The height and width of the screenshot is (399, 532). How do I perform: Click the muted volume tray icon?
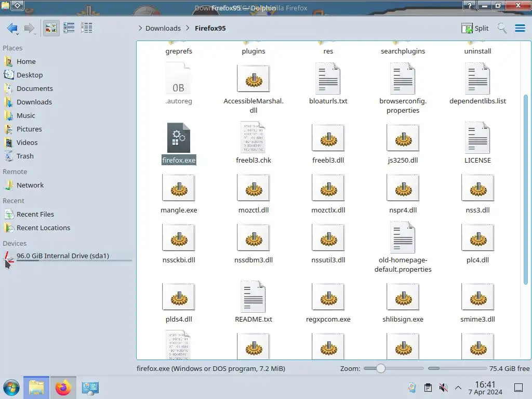coord(443,388)
